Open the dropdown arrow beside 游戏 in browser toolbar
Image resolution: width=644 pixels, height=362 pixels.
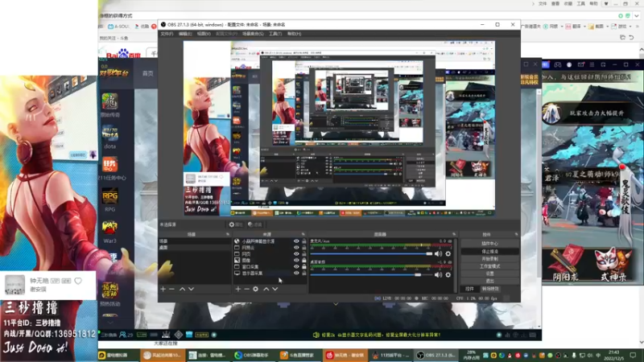(630, 27)
